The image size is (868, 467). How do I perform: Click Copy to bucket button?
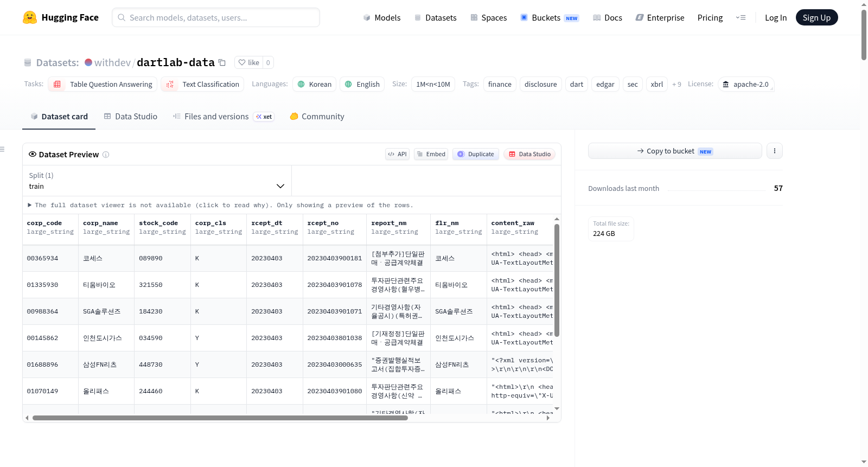point(675,151)
